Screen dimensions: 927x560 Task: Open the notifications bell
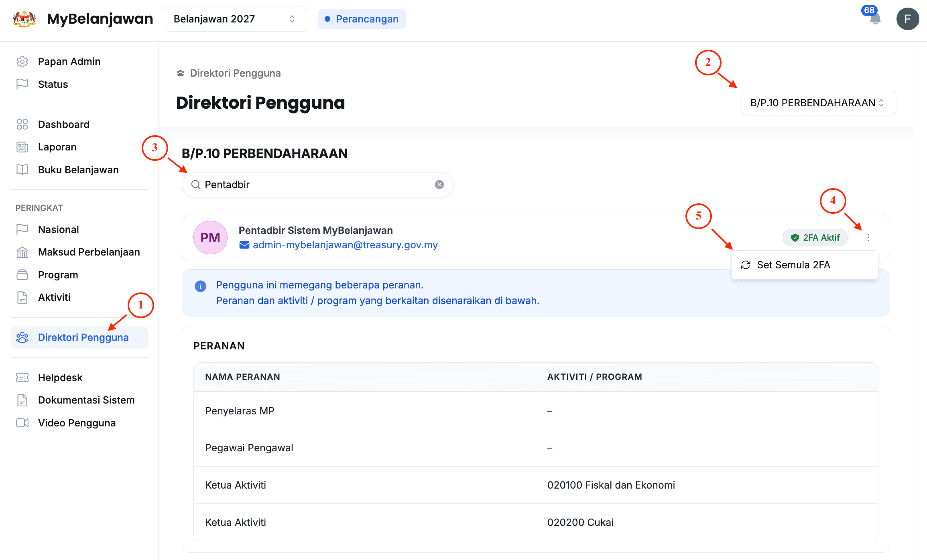[875, 19]
